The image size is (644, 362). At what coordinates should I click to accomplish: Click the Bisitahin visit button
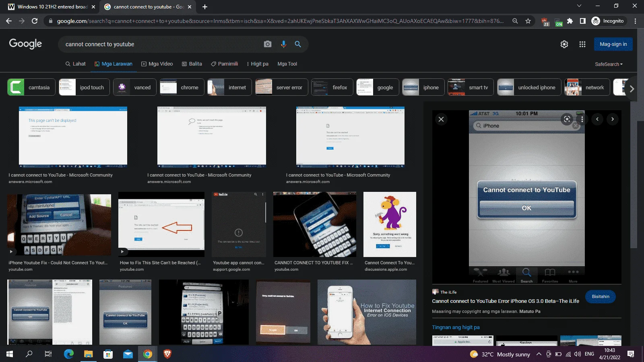coord(601,296)
